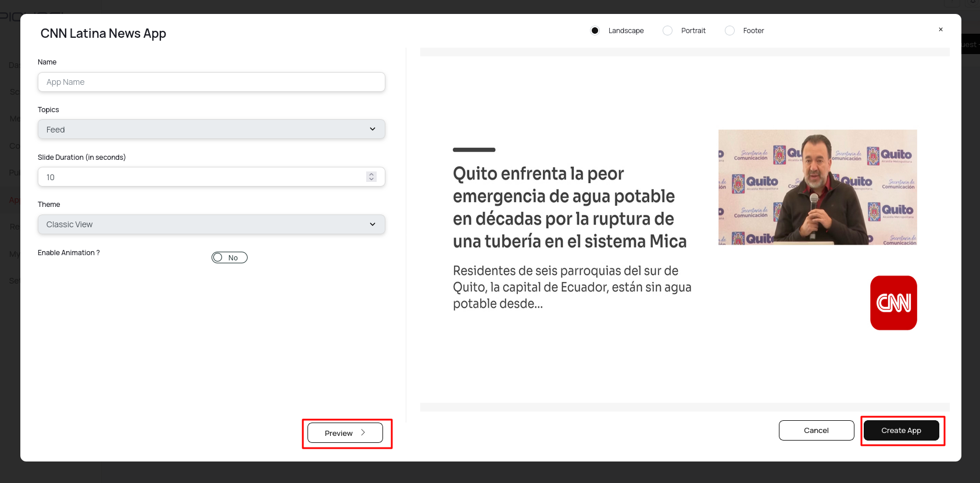This screenshot has width=980, height=483.
Task: Click the summary text 'Residentes de seis parroquias'
Action: pyautogui.click(x=572, y=287)
